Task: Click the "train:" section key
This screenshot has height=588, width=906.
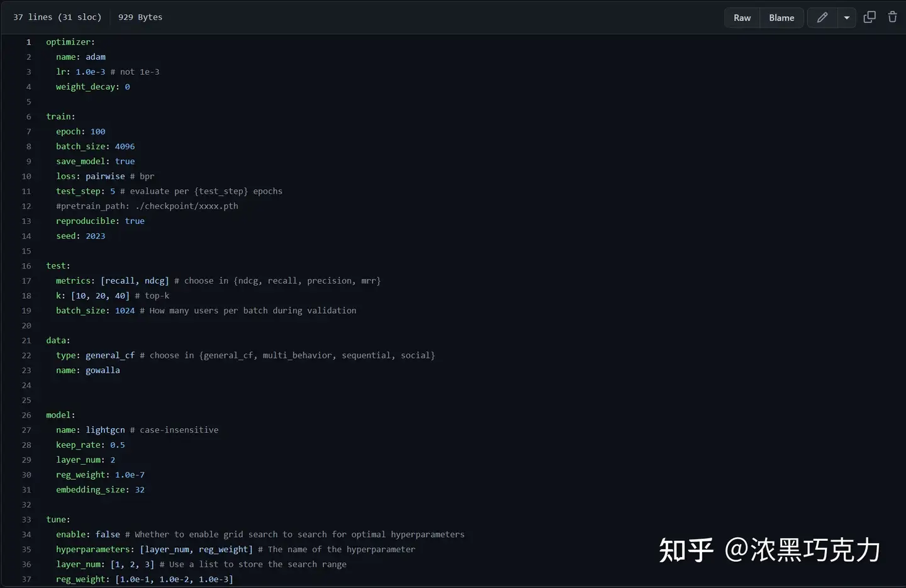Action: pyautogui.click(x=60, y=116)
